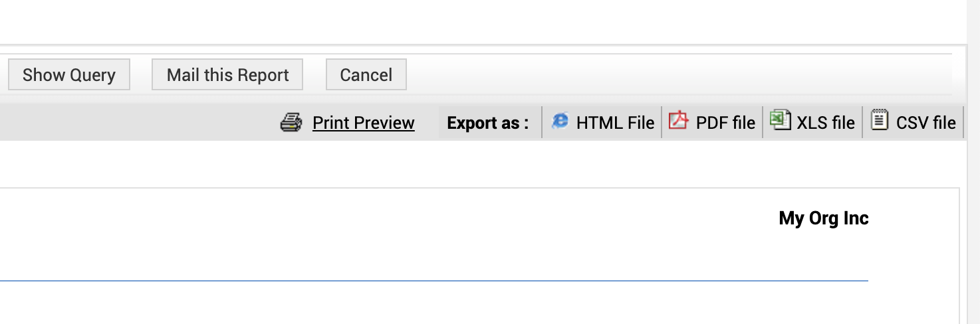Cancel the report with Cancel button
This screenshot has width=980, height=324.
(366, 75)
